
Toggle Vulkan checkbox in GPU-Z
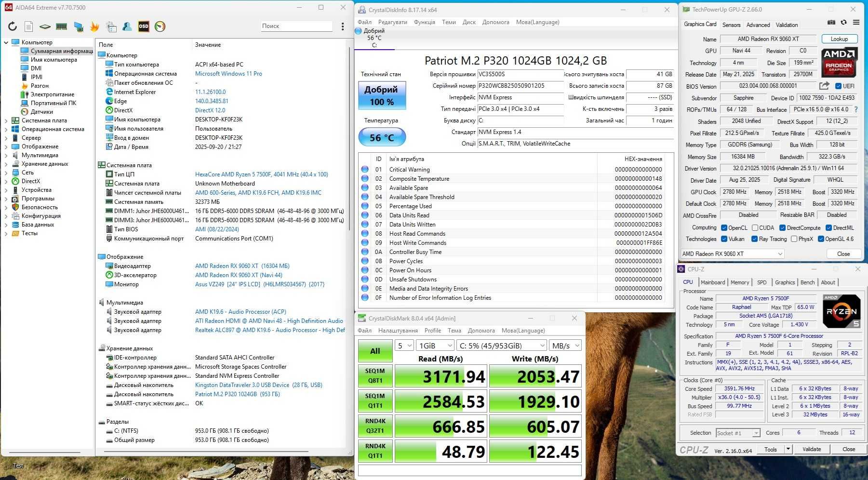[724, 239]
